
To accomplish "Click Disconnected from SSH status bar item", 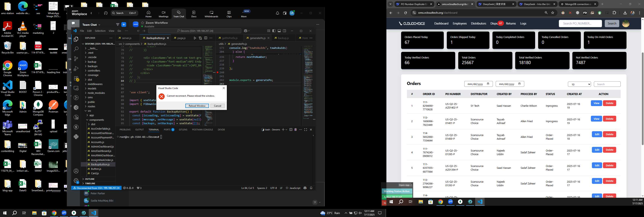I will [x=96, y=188].
